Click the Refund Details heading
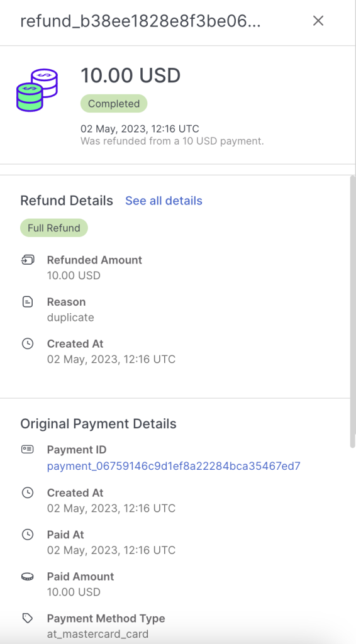The image size is (356, 644). pos(67,201)
